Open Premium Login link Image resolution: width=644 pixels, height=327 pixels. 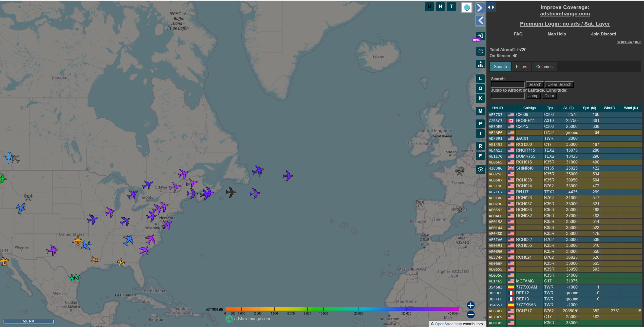click(565, 24)
